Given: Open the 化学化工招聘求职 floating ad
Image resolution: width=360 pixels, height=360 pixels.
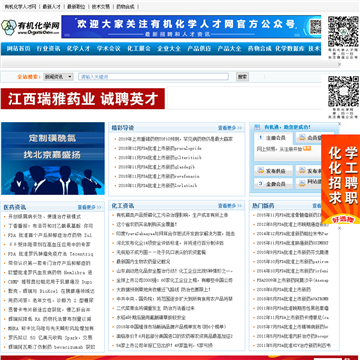Looking at the screenshot, I should (341, 179).
